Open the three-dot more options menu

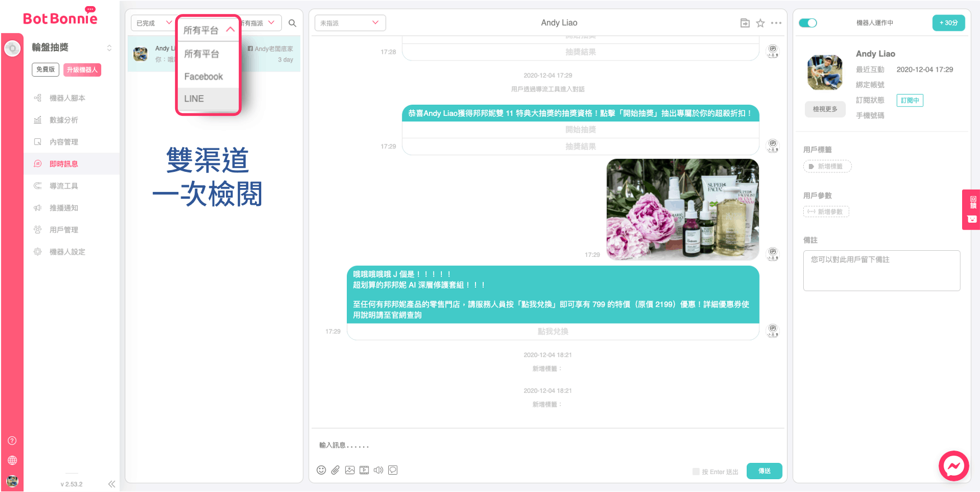pyautogui.click(x=776, y=23)
